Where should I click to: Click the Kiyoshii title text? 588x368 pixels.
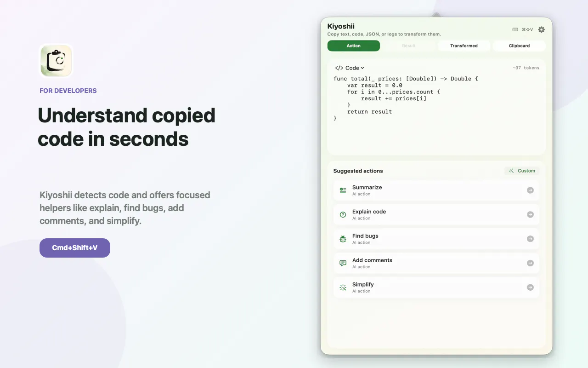[341, 26]
